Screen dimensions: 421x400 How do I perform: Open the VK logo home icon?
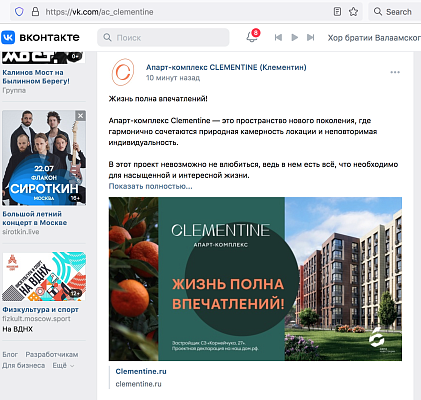[x=8, y=37]
